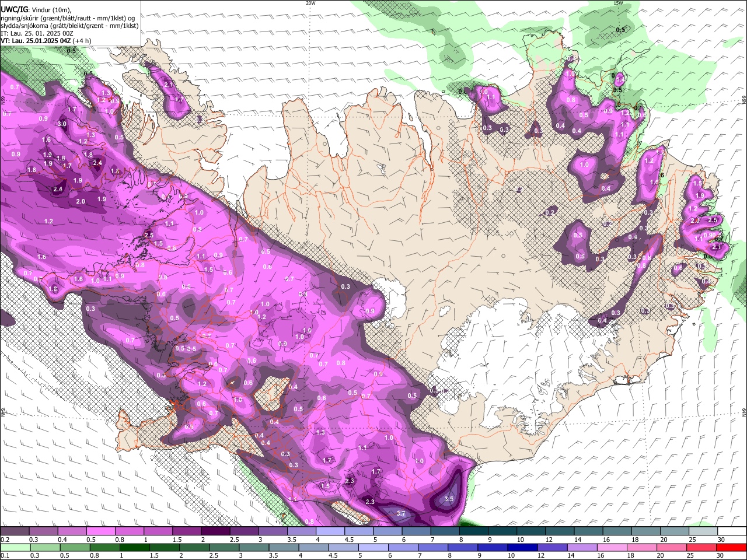The width and height of the screenshot is (747, 560).
Task: Click the 3.7 precipitation value on map
Action: click(x=400, y=513)
